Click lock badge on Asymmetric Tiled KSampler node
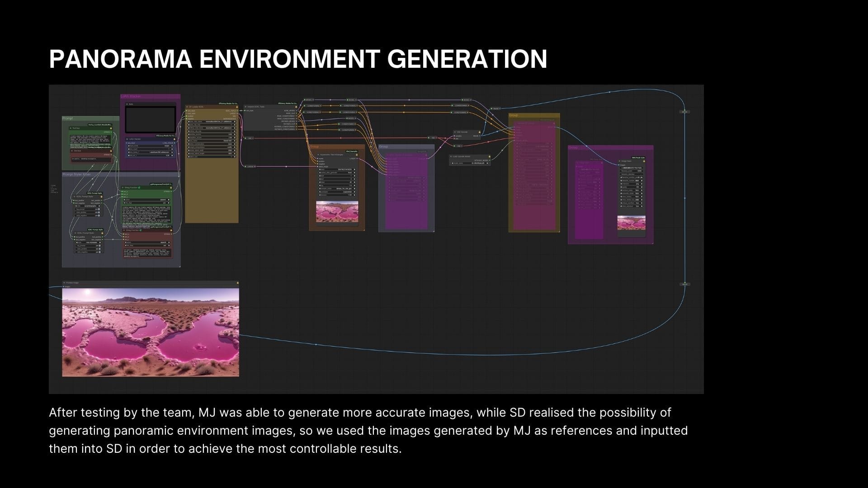 357,155
